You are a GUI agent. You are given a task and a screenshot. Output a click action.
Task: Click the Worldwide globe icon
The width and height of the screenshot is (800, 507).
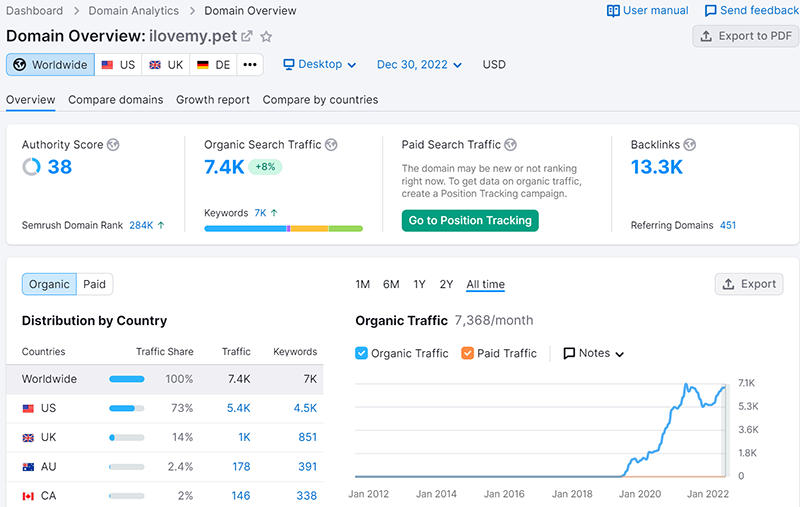19,65
